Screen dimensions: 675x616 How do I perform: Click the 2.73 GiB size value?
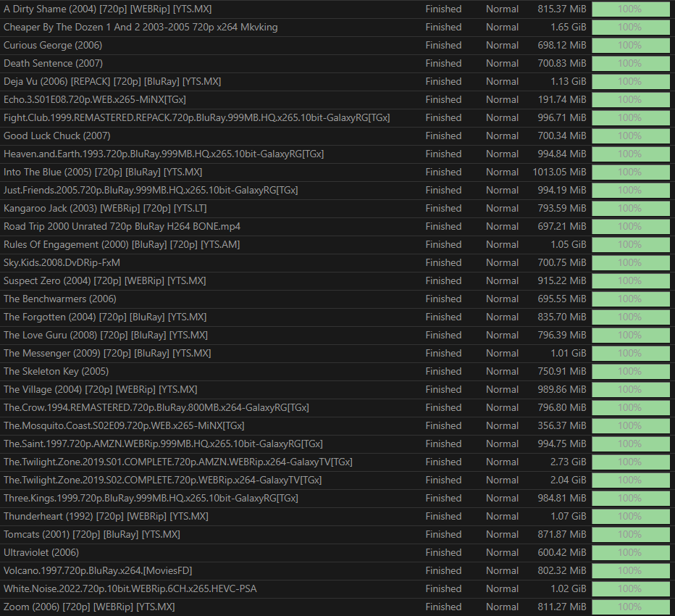point(569,462)
